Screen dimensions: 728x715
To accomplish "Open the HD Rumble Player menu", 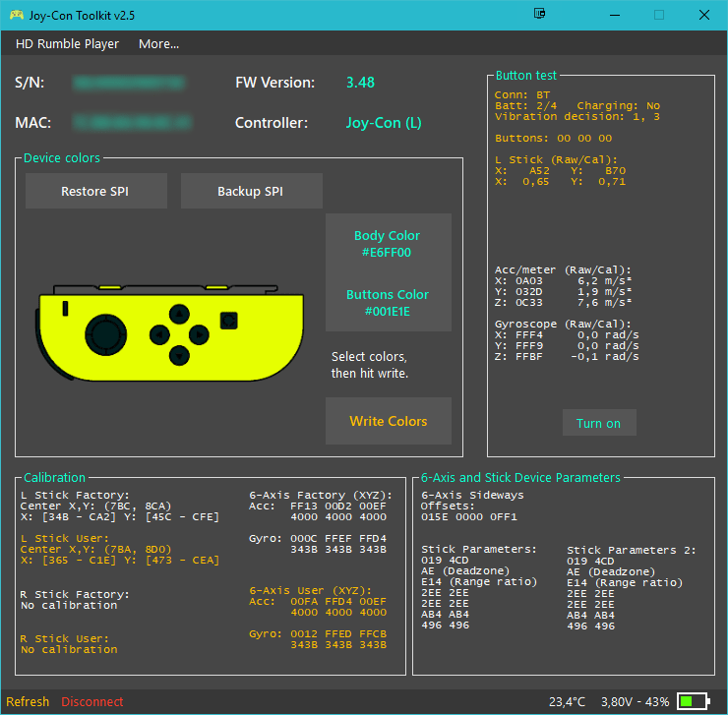I will tap(67, 44).
